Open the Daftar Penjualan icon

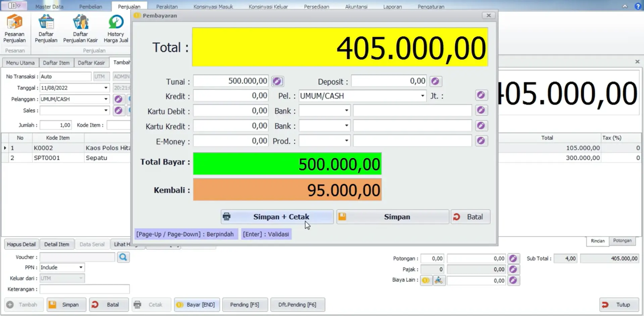[46, 28]
